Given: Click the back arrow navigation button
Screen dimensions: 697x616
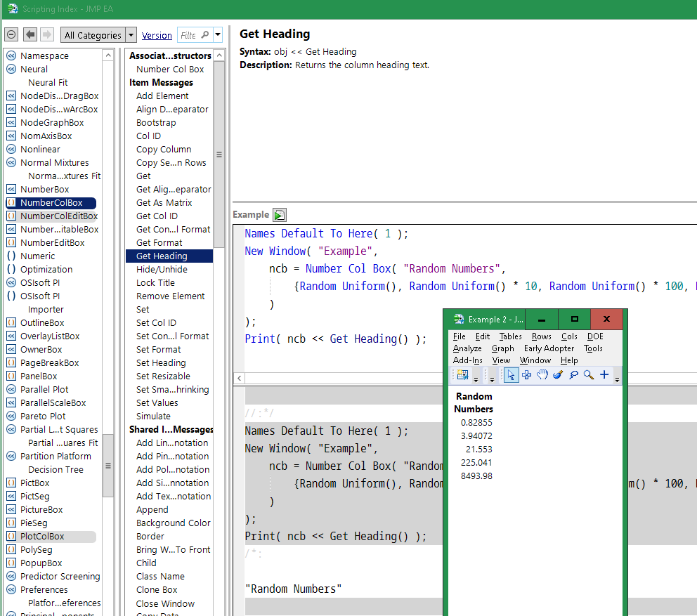Looking at the screenshot, I should click(x=30, y=35).
